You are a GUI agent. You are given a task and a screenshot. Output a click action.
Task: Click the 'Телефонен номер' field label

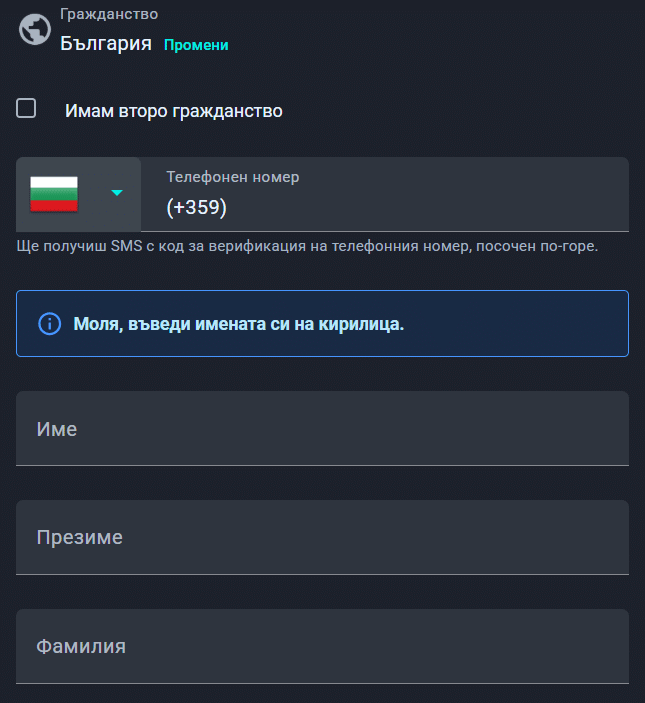pyautogui.click(x=232, y=177)
